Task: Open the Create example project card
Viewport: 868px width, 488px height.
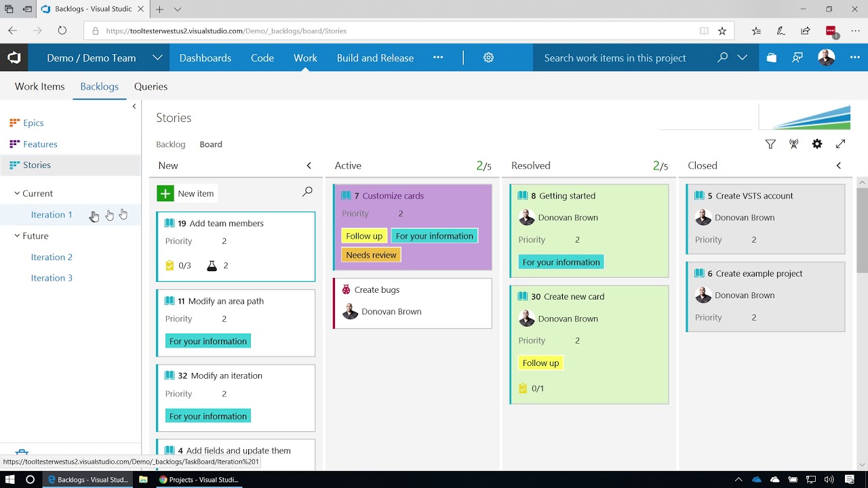Action: coord(766,296)
